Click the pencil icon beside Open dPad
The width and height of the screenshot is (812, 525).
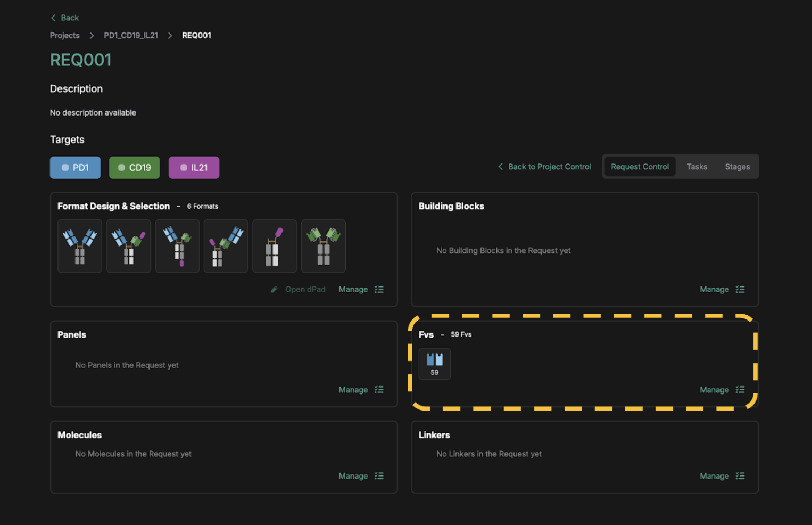(x=274, y=290)
